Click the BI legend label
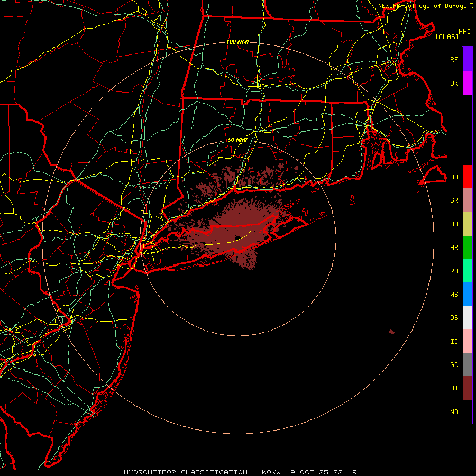This screenshot has width=476, height=476. [454, 388]
